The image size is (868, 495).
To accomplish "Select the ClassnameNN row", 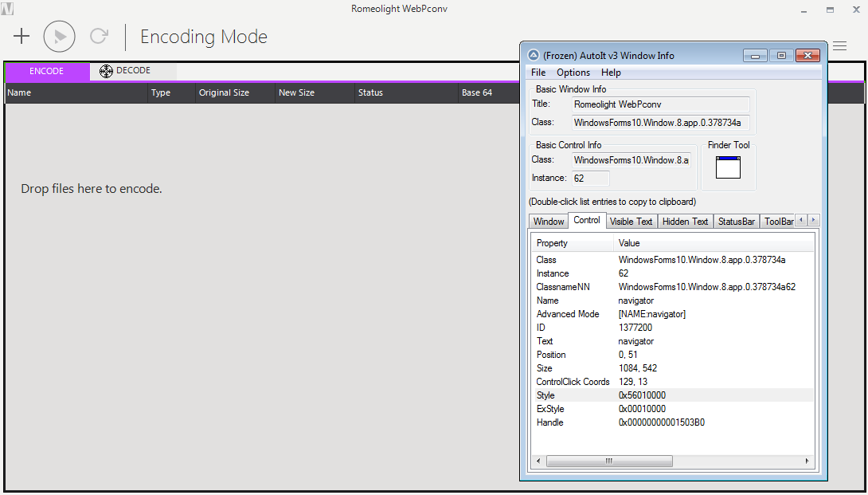I will [x=673, y=287].
